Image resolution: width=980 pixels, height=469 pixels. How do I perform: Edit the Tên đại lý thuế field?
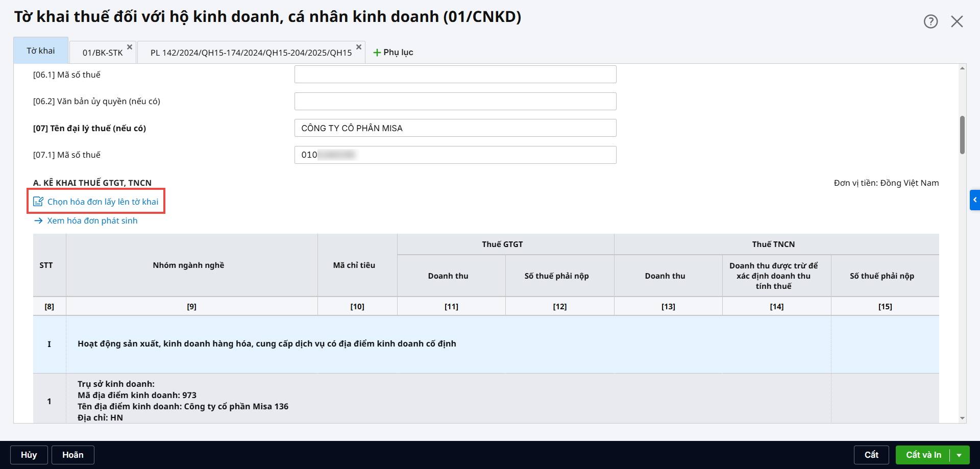[455, 128]
